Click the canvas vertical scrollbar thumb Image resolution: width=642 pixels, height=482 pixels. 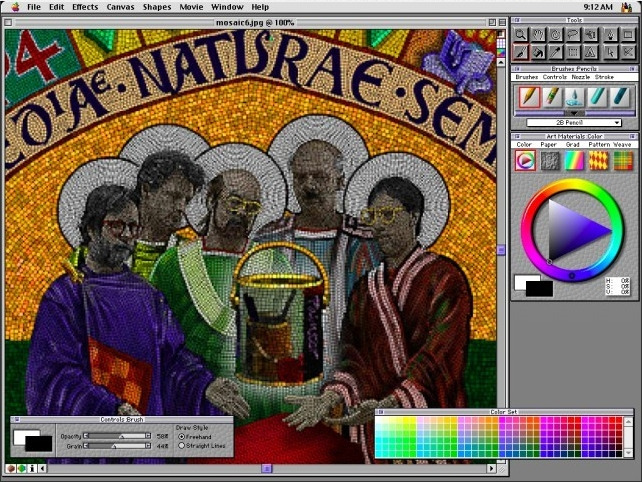(501, 249)
